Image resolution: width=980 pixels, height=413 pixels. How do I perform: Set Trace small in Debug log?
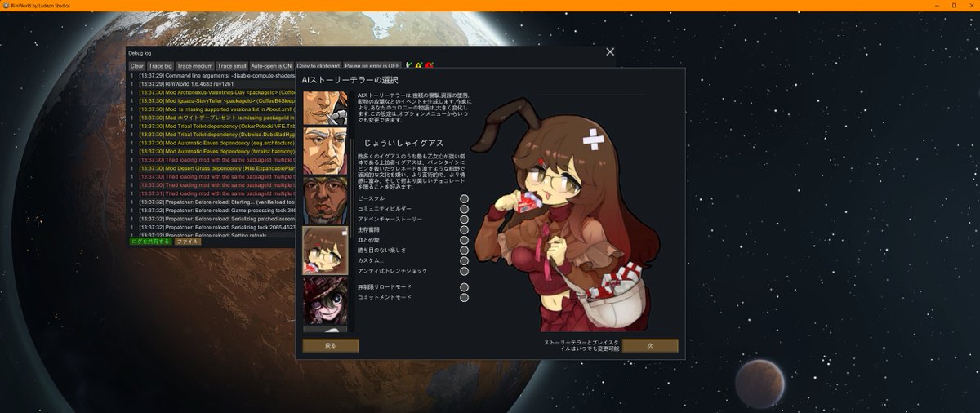point(232,66)
